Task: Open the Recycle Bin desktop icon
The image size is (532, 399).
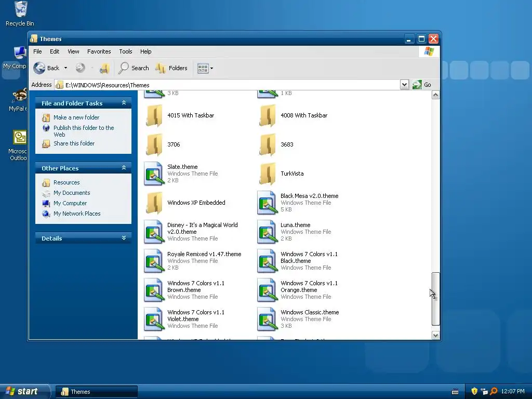Action: [20, 14]
